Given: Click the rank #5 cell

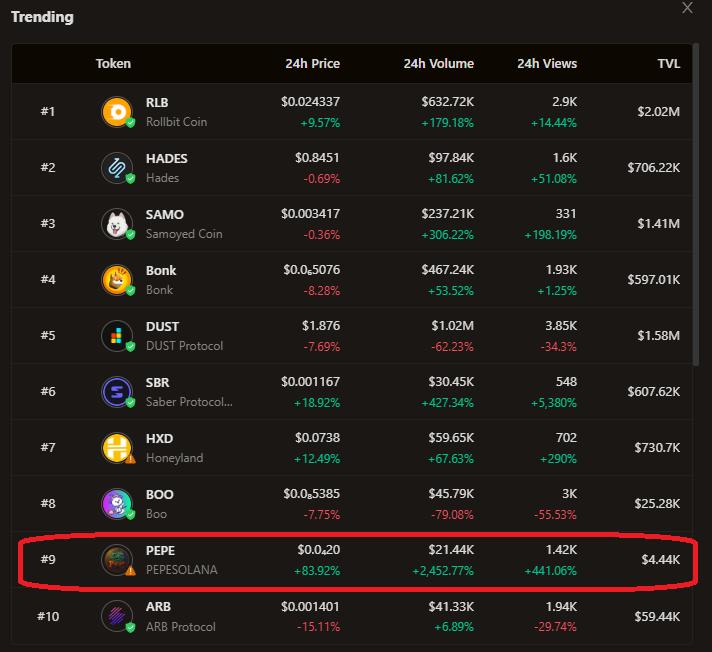Looking at the screenshot, I should tap(48, 336).
